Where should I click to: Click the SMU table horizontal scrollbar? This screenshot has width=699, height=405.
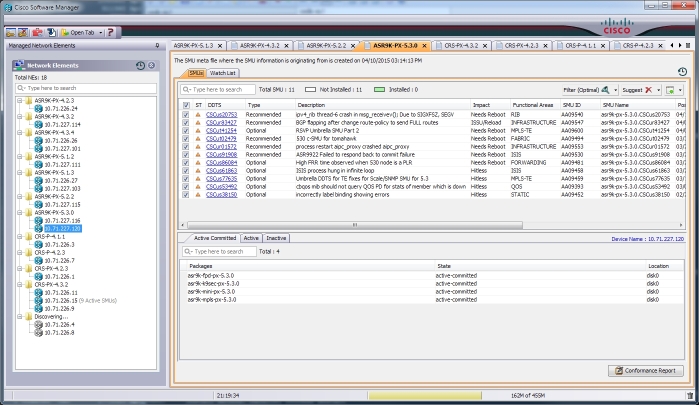(x=355, y=225)
